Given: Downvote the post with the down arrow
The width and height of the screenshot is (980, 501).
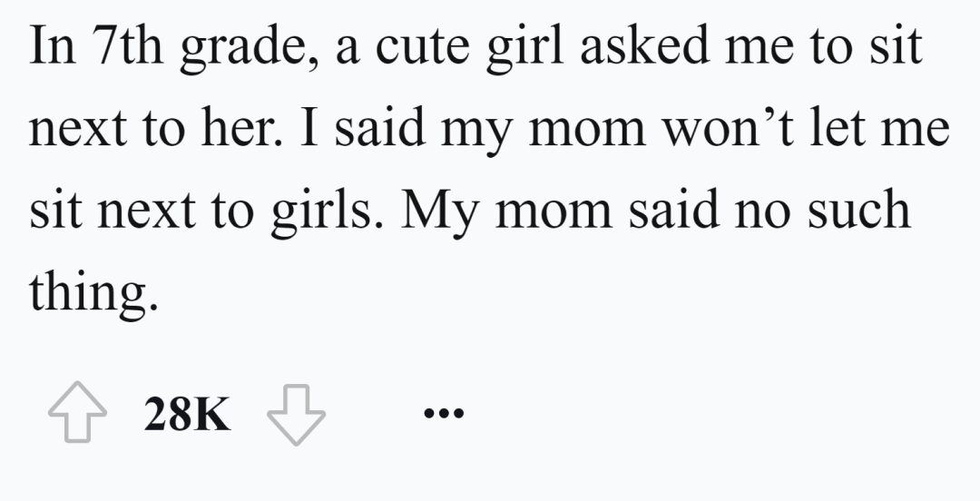Looking at the screenshot, I should (x=296, y=417).
